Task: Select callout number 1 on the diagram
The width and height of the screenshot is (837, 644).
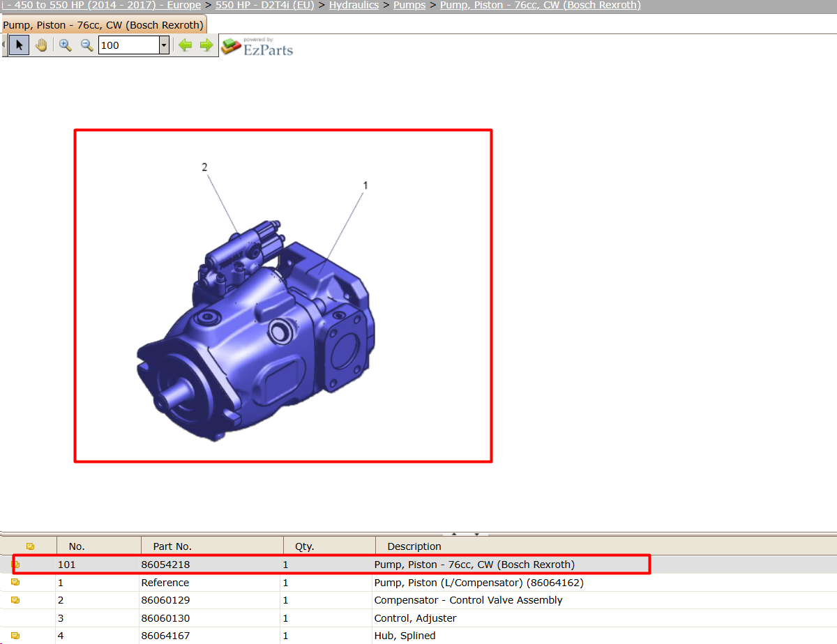Action: pyautogui.click(x=365, y=185)
